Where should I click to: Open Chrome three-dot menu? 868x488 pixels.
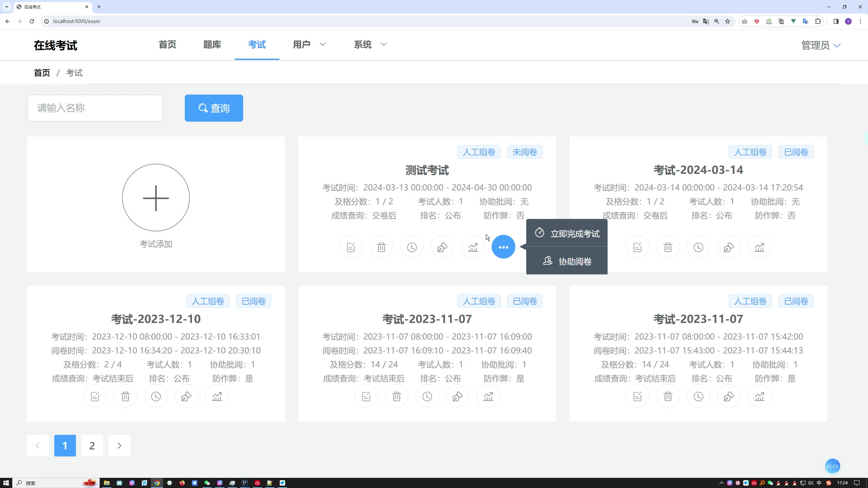pyautogui.click(x=861, y=21)
